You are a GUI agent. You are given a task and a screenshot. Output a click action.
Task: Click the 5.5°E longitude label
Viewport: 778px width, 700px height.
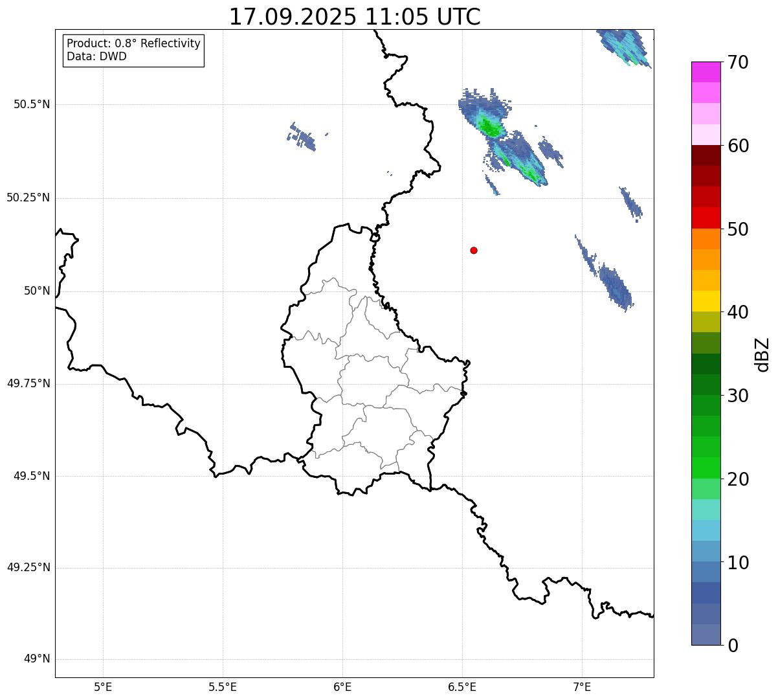(x=223, y=686)
